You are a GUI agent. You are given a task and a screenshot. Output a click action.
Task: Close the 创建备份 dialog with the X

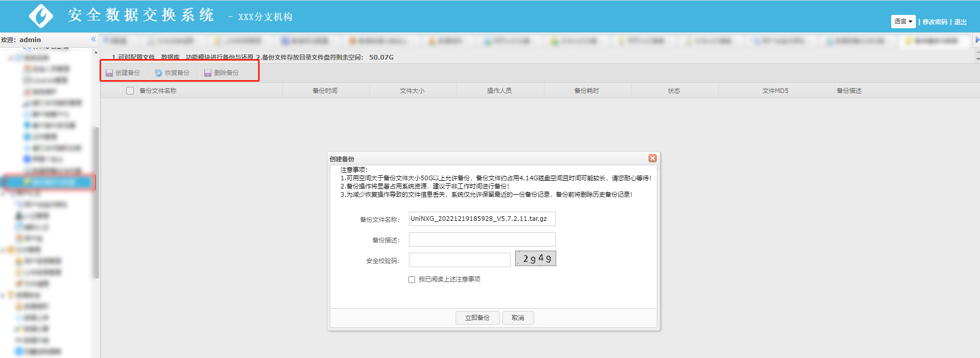pyautogui.click(x=652, y=158)
